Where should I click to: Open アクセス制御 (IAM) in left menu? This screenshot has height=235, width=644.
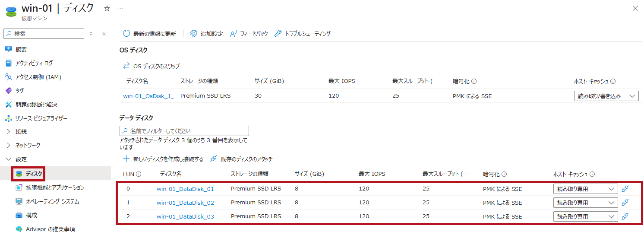38,77
